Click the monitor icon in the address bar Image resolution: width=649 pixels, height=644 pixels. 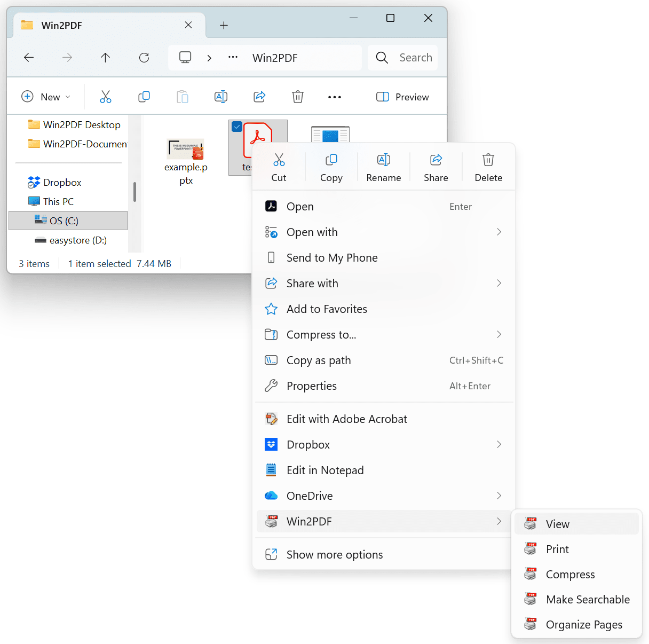point(185,57)
